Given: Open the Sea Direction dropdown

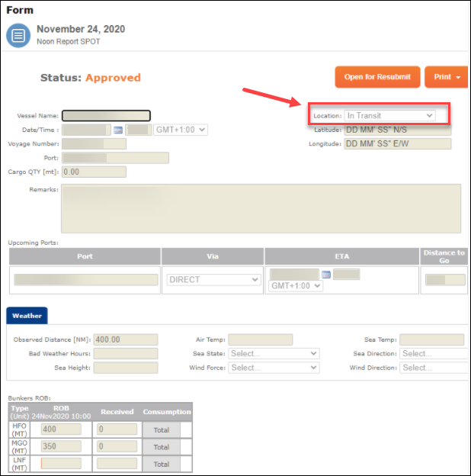Looking at the screenshot, I should tap(434, 354).
